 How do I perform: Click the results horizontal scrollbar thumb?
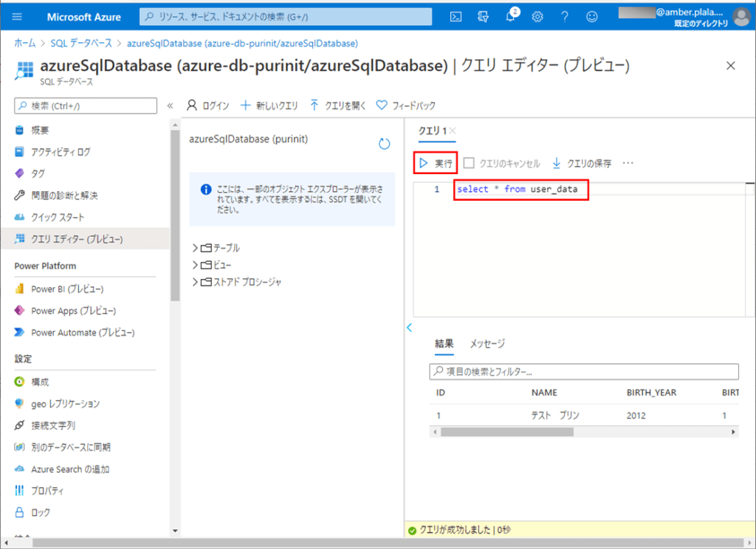point(506,432)
